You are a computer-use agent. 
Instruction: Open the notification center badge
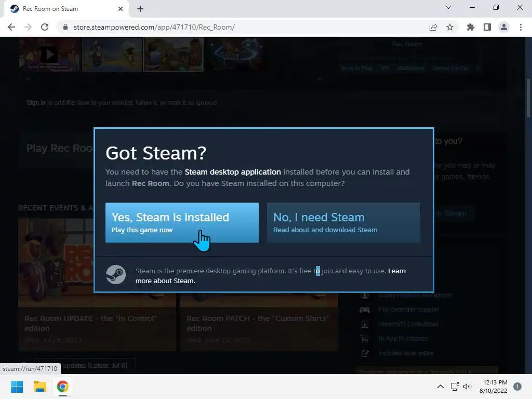[517, 387]
